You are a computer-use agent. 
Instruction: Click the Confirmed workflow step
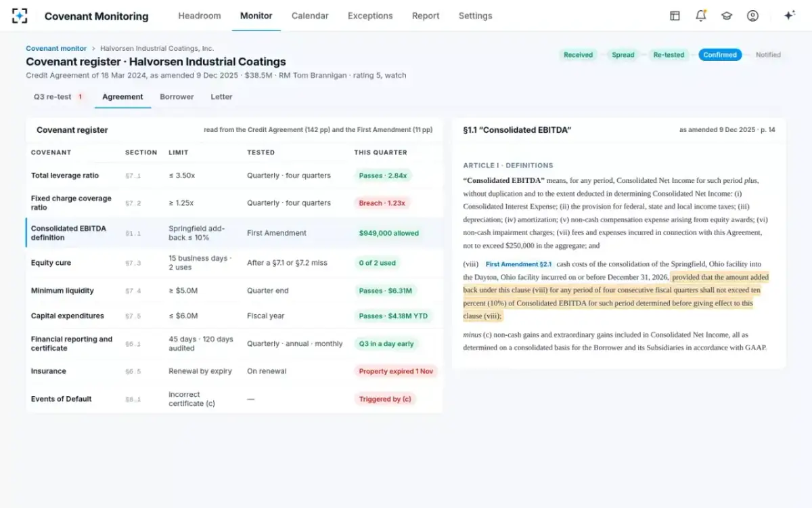click(x=720, y=55)
